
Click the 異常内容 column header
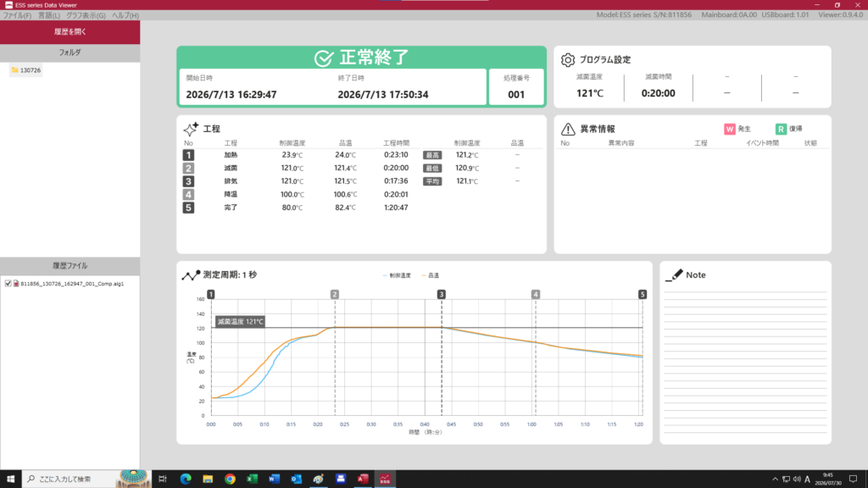(x=621, y=143)
